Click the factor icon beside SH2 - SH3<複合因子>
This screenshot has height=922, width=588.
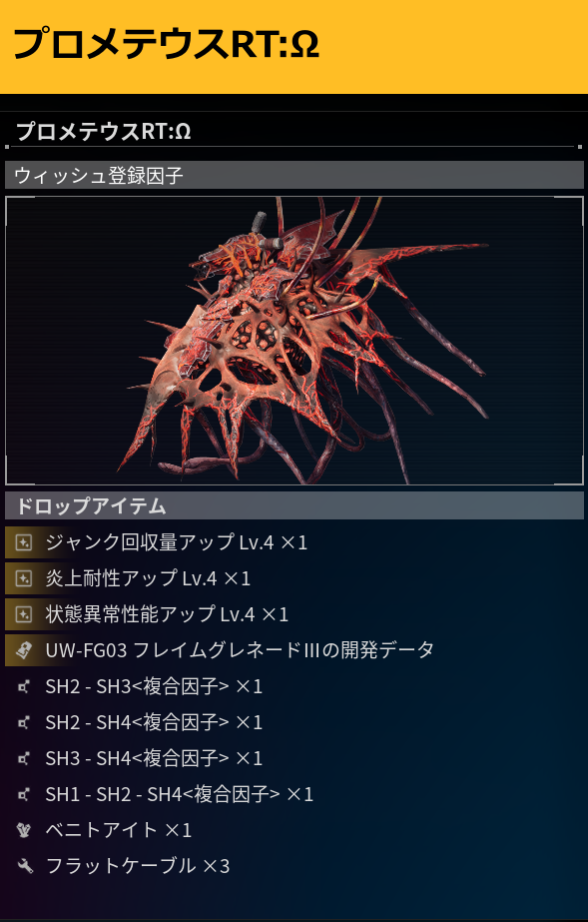pyautogui.click(x=24, y=686)
